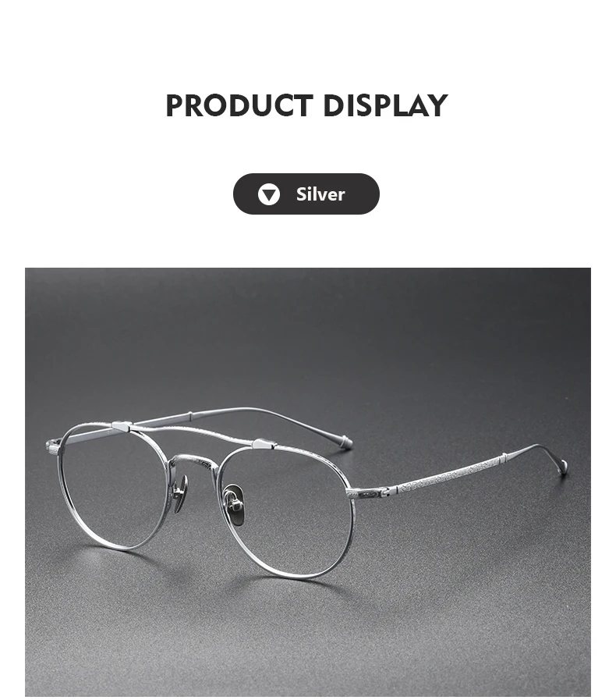
Task: Click the downward triangle icon beside Silver
Action: pyautogui.click(x=268, y=194)
